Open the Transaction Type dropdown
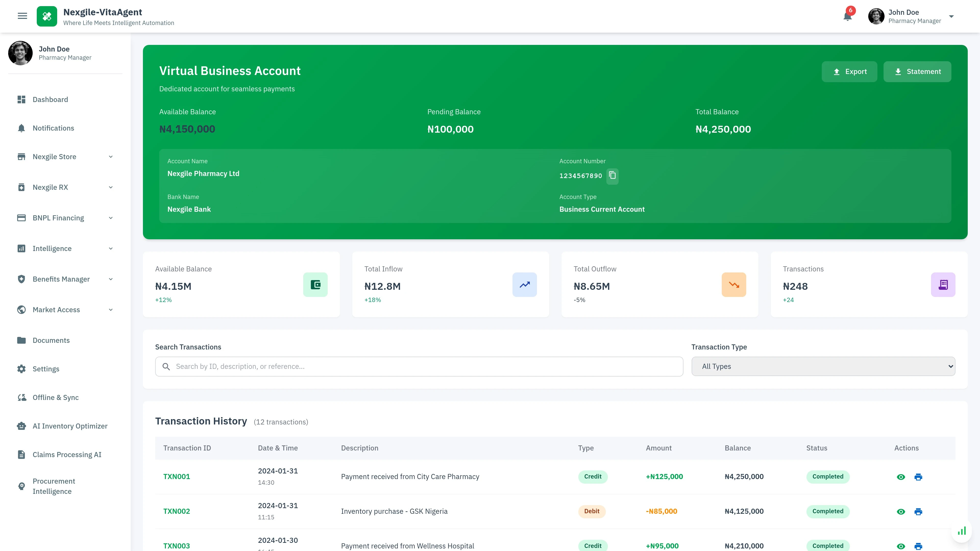The image size is (980, 551). pos(824,366)
